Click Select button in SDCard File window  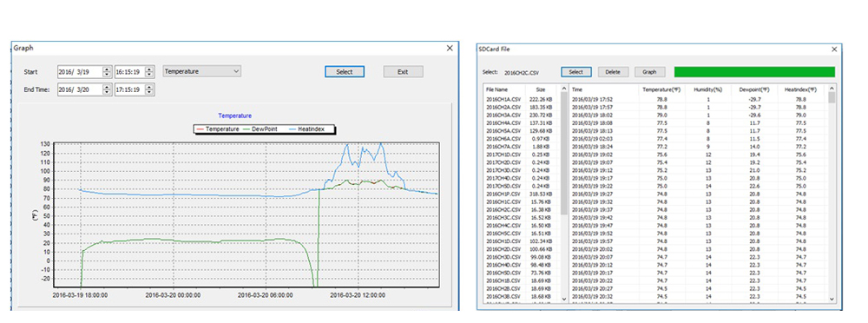click(x=575, y=72)
